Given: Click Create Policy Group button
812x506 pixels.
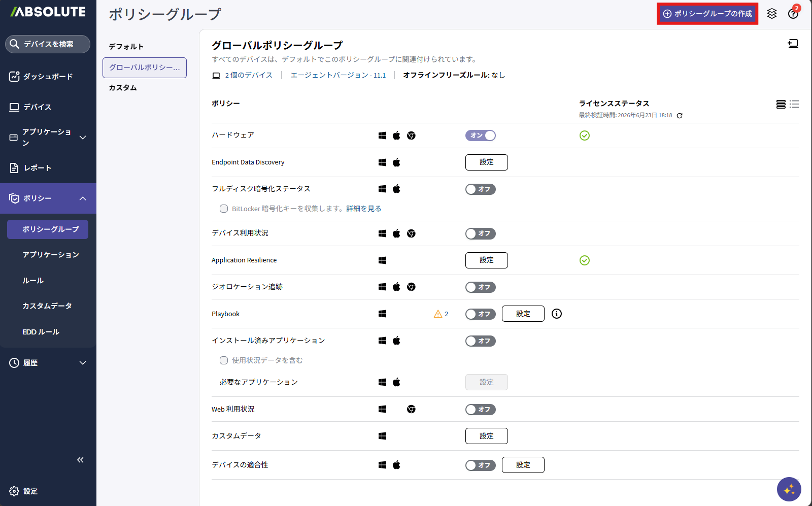Looking at the screenshot, I should (x=707, y=14).
